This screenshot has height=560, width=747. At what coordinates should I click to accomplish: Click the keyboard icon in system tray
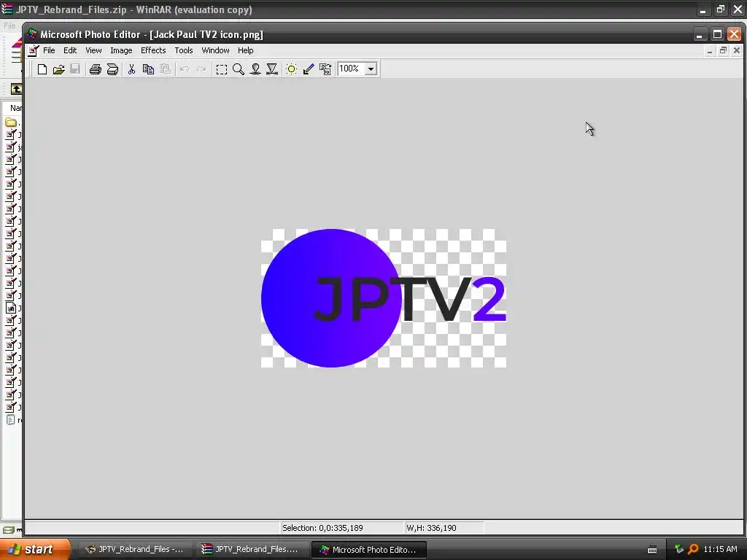click(x=652, y=550)
